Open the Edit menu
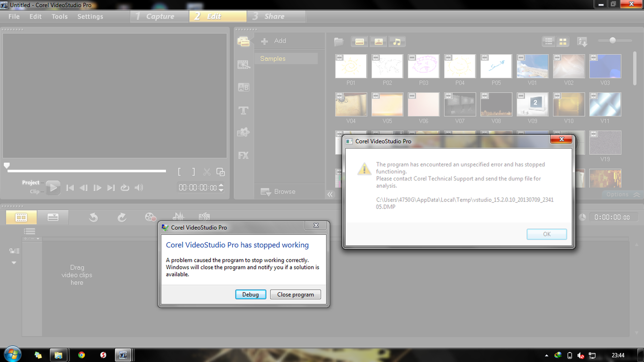The width and height of the screenshot is (644, 362). point(35,17)
